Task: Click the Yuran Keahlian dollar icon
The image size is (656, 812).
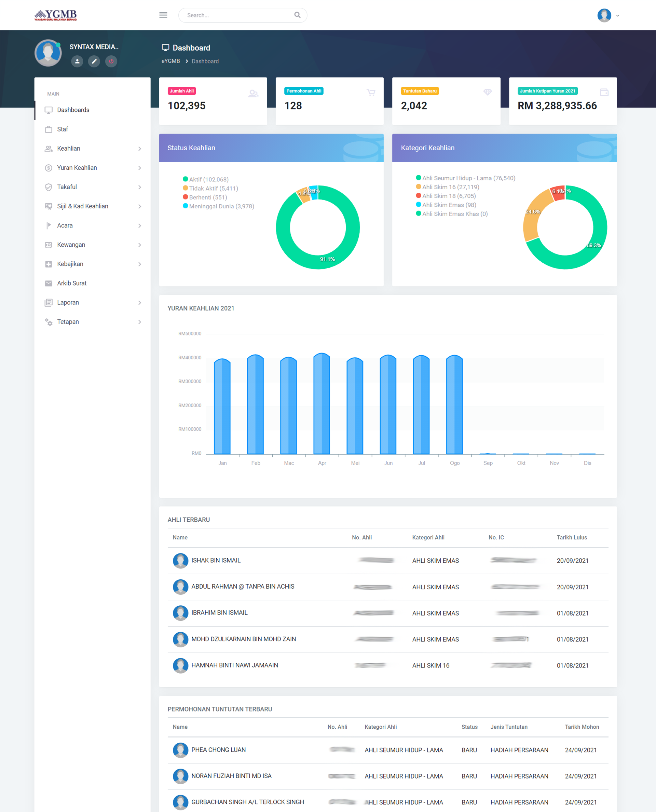Action: [49, 168]
